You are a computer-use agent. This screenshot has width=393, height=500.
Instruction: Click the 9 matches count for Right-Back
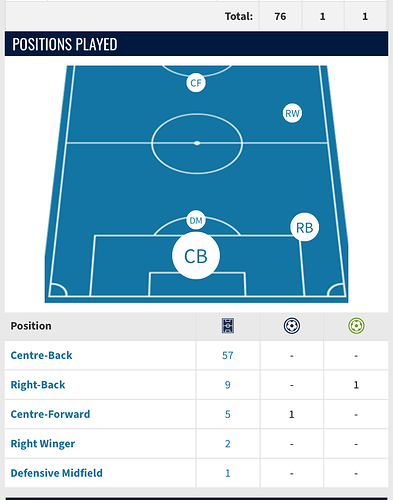click(x=228, y=385)
